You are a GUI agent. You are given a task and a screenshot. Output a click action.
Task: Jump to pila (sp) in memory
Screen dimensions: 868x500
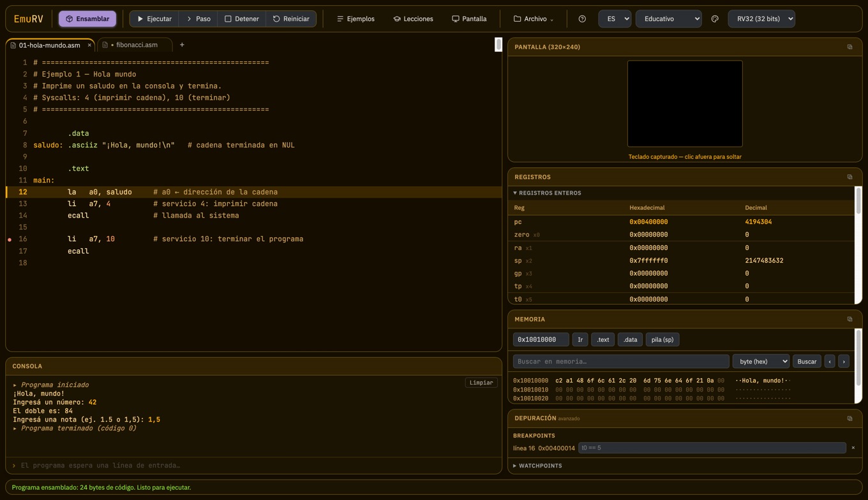pyautogui.click(x=662, y=340)
